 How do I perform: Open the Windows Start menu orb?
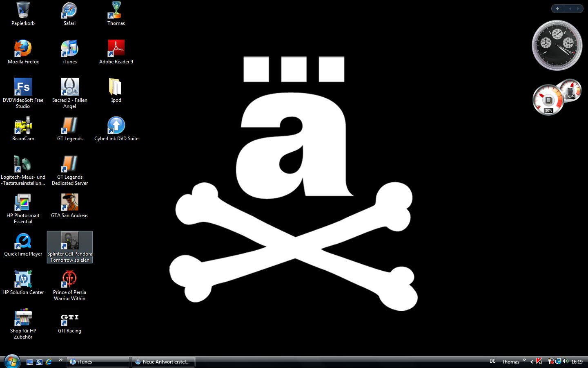tap(12, 361)
